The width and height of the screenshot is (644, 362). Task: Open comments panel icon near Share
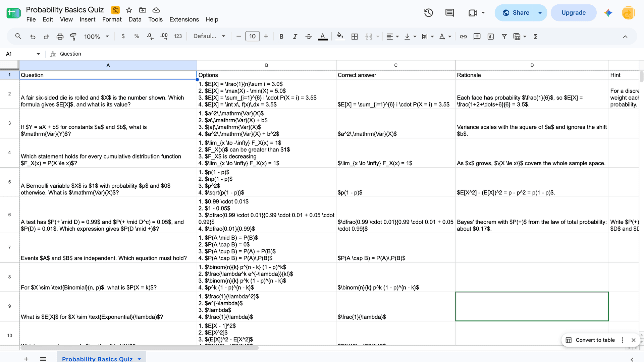point(449,13)
